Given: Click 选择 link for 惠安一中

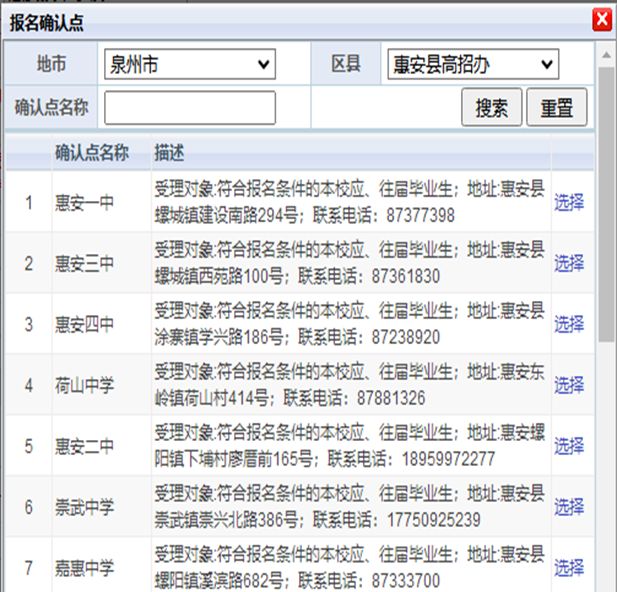Looking at the screenshot, I should (x=569, y=202).
